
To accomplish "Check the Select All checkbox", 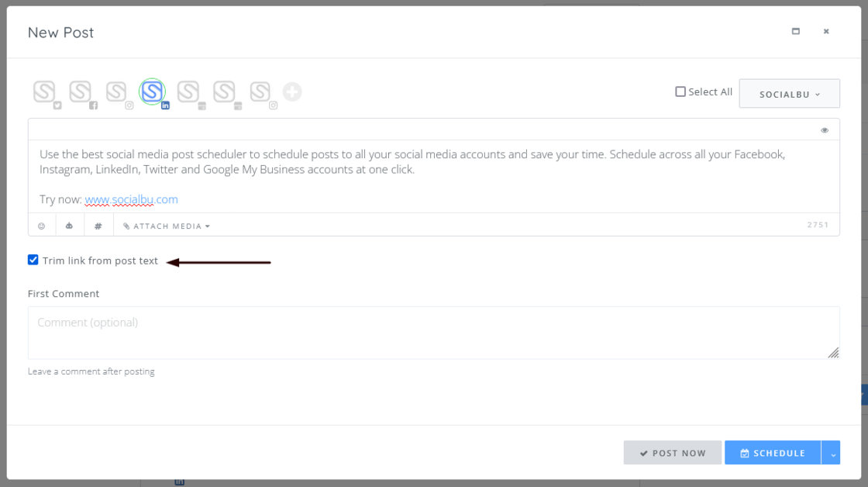I will point(680,92).
